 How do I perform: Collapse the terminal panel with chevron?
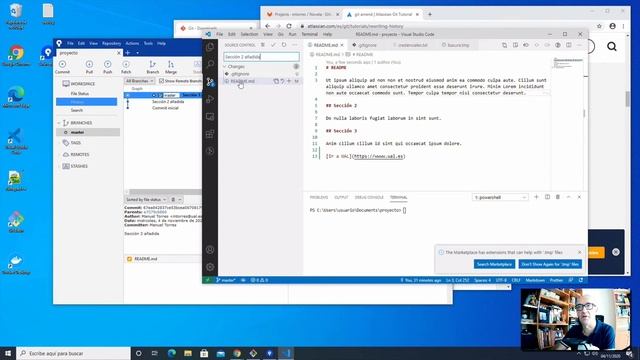(569, 197)
